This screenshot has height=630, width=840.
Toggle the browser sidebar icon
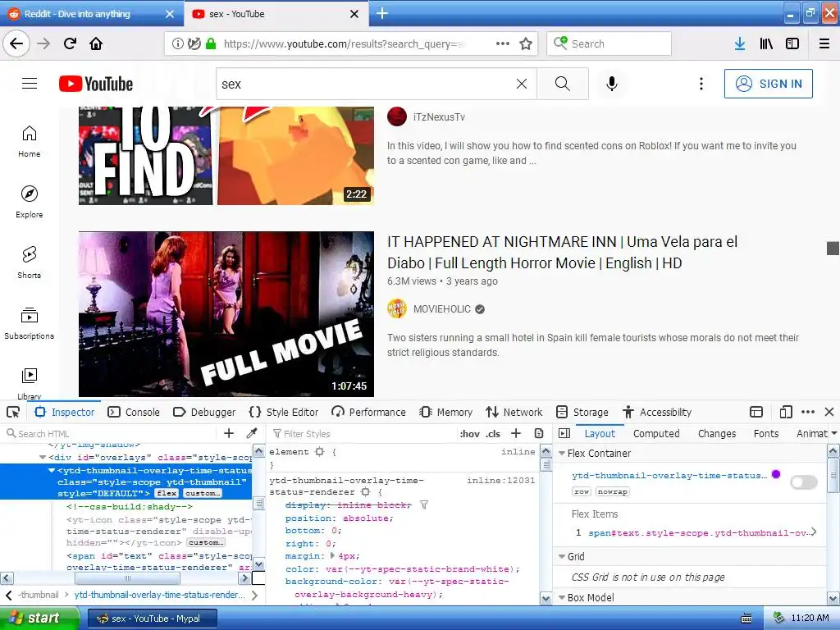pyautogui.click(x=792, y=43)
